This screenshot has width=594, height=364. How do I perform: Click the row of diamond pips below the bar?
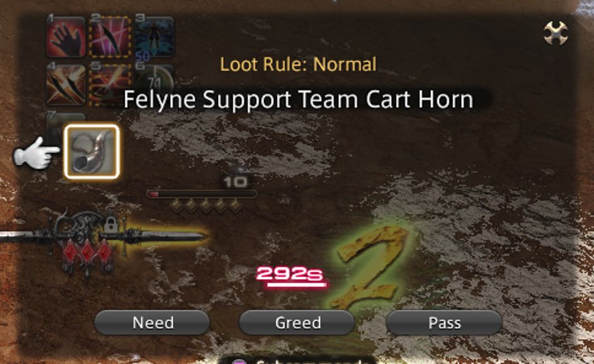(206, 206)
